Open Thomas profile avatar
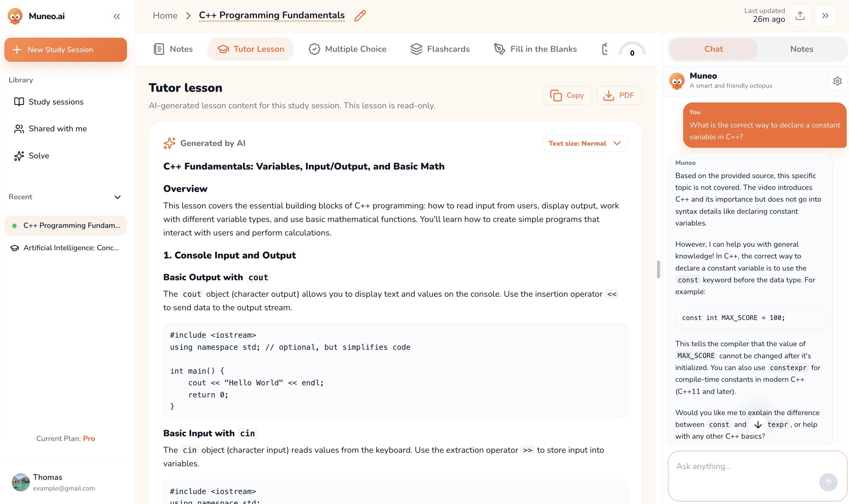849x504 pixels. [21, 482]
